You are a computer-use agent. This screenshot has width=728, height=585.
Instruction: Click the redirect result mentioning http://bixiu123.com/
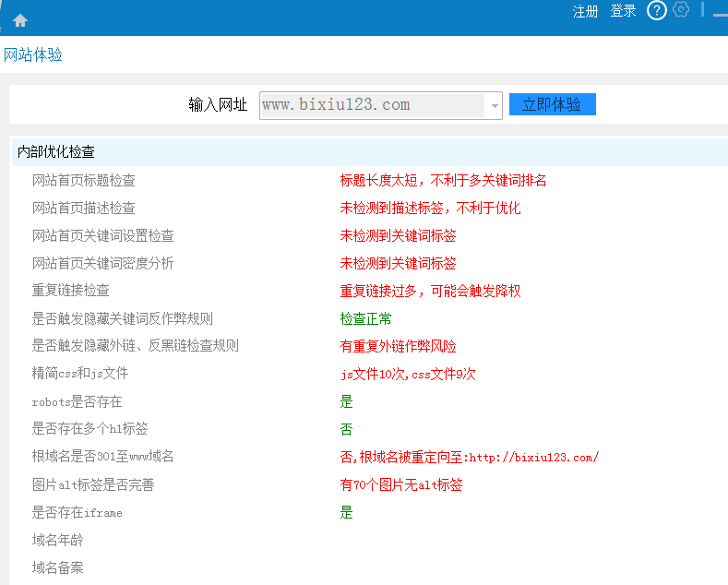coord(469,457)
